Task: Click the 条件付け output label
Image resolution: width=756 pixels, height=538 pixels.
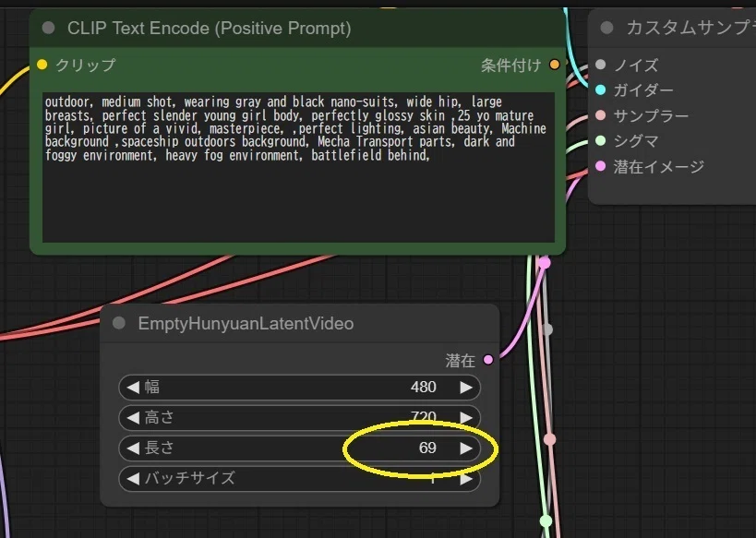Action: (511, 65)
